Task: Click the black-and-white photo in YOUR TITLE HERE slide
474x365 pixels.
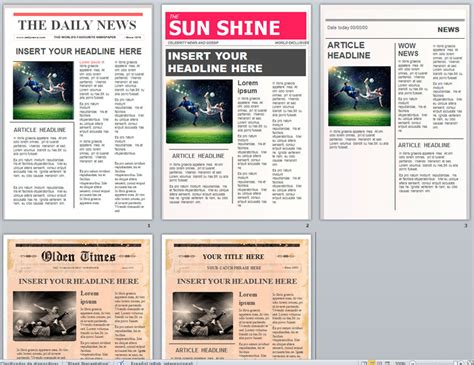Action: point(203,316)
